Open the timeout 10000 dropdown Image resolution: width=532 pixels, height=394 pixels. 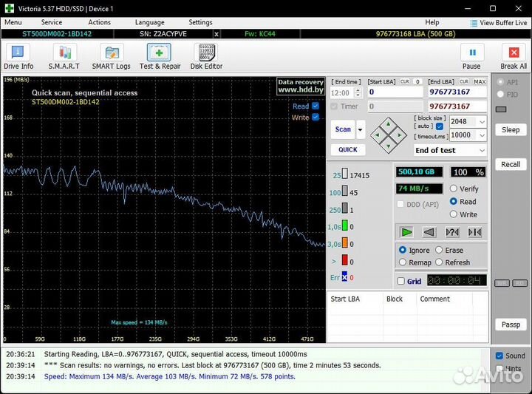pyautogui.click(x=482, y=135)
